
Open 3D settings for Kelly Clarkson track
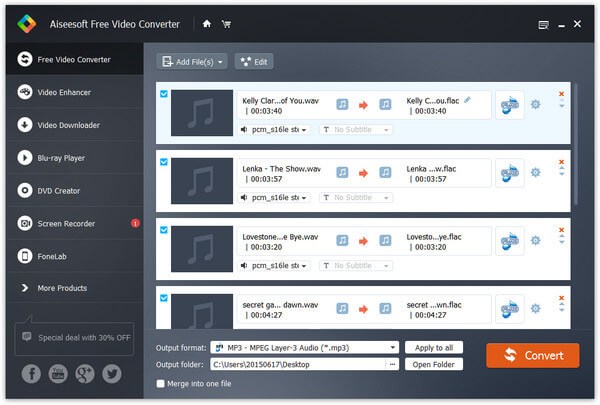(x=510, y=105)
